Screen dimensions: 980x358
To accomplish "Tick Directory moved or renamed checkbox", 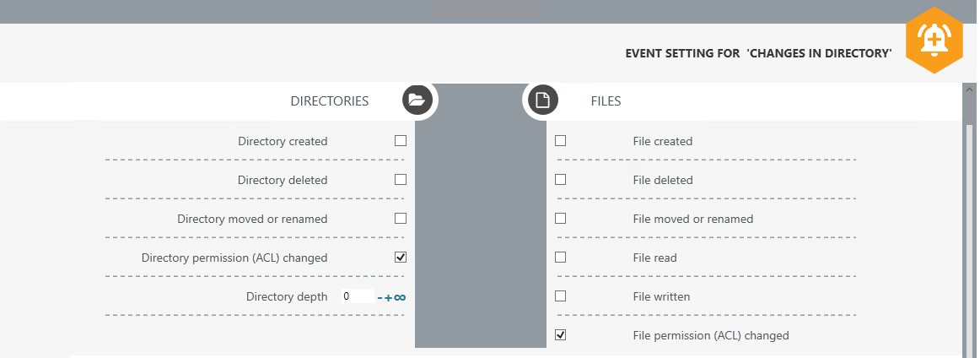I will click(x=401, y=219).
